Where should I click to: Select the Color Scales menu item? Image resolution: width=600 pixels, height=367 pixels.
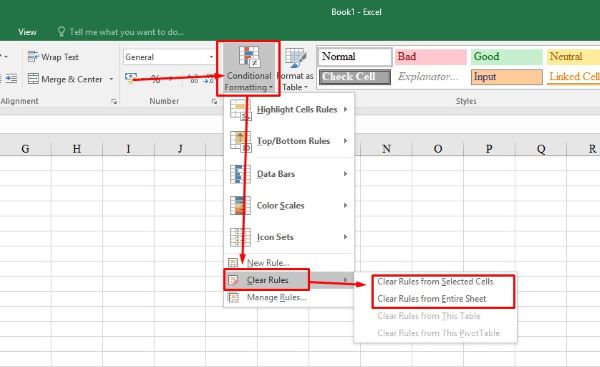tap(289, 206)
